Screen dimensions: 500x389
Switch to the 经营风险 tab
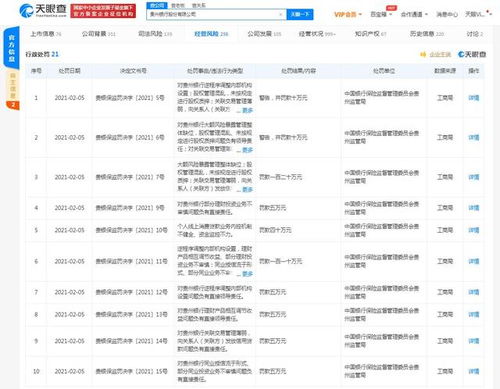211,34
